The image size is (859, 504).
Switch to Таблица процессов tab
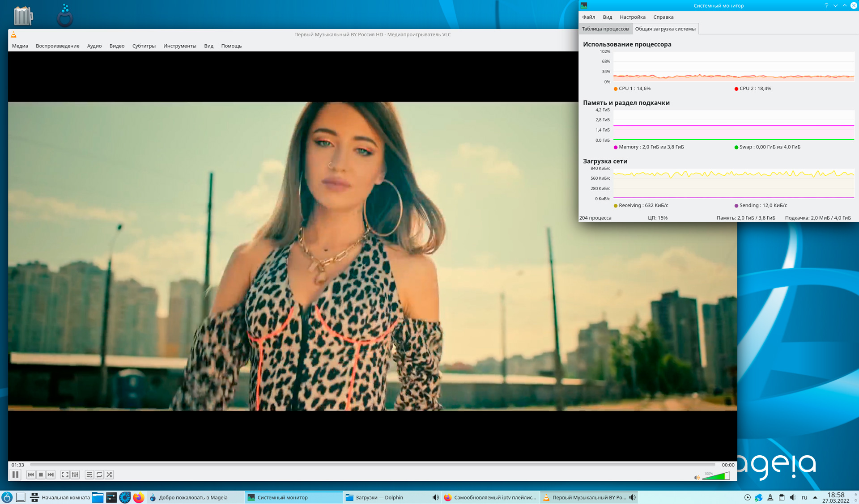(x=605, y=29)
